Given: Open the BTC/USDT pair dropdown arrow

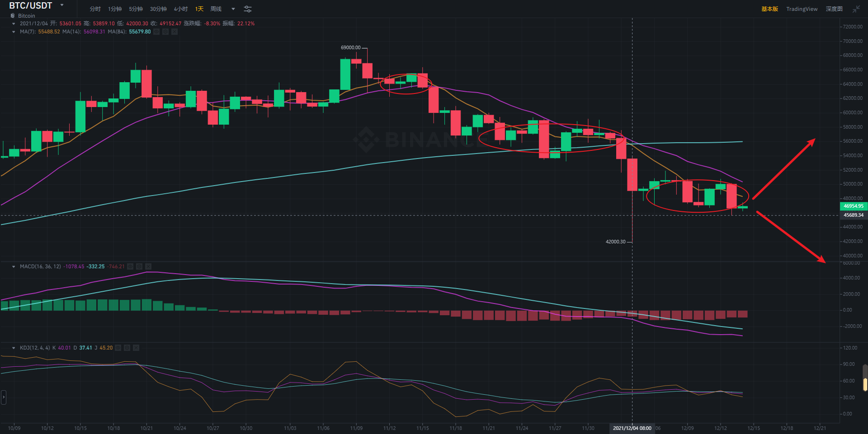Looking at the screenshot, I should (62, 5).
